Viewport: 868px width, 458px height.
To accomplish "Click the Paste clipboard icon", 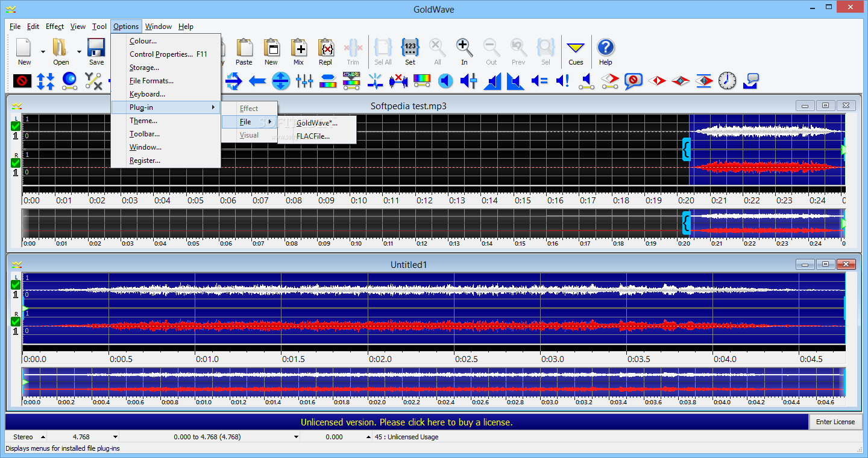I will click(244, 47).
